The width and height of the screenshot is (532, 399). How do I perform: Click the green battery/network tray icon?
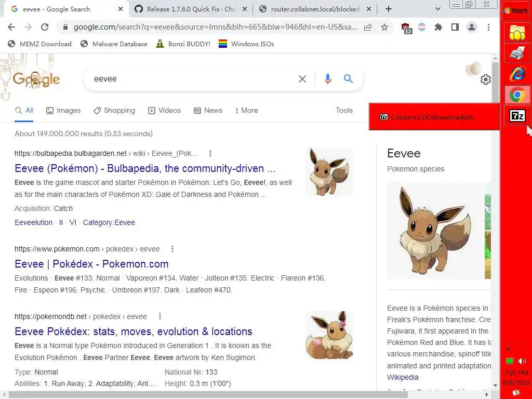[x=510, y=361]
